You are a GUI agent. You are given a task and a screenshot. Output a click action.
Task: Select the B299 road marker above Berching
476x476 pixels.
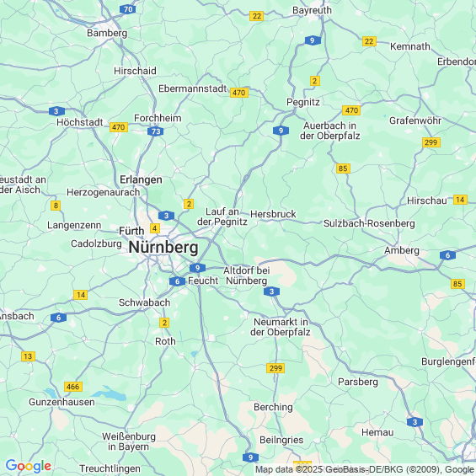click(275, 368)
